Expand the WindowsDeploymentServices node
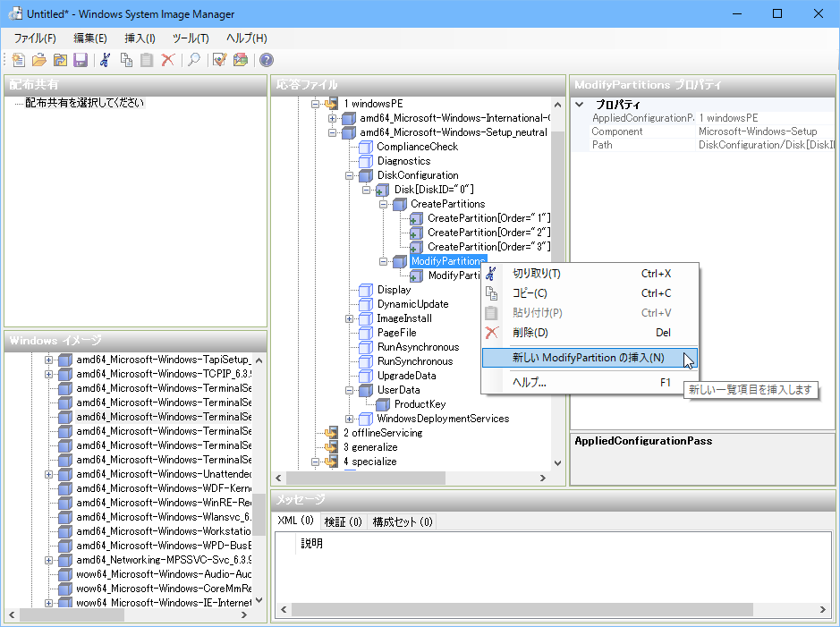Screen dimensions: 840x627 point(349,419)
